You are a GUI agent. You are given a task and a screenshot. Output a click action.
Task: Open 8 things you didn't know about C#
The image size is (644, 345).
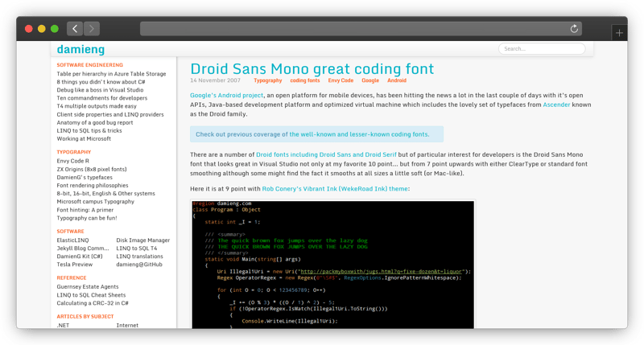[101, 82]
